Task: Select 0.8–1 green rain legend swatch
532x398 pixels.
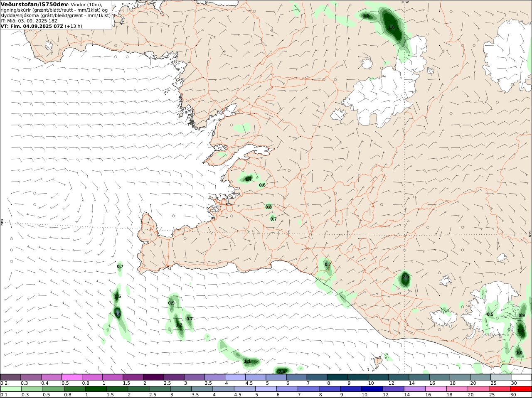Action: point(74,389)
